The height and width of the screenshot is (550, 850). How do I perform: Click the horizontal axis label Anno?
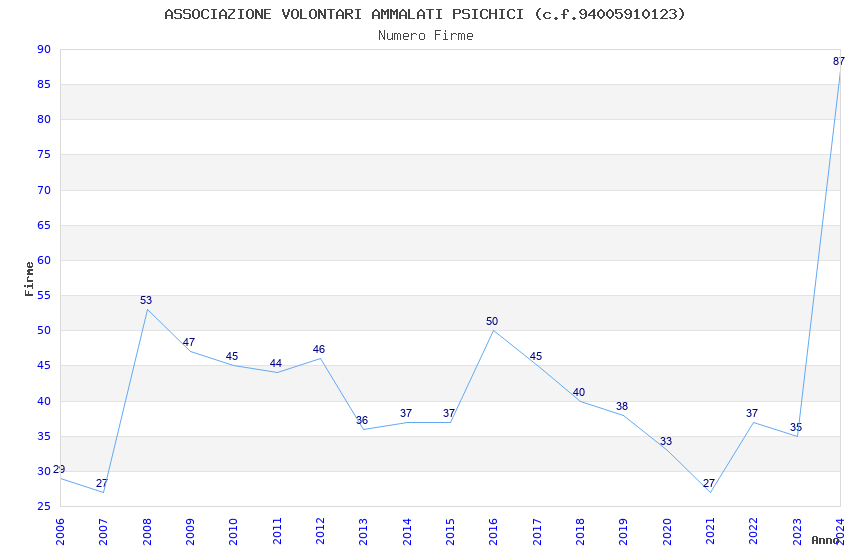coord(825,540)
